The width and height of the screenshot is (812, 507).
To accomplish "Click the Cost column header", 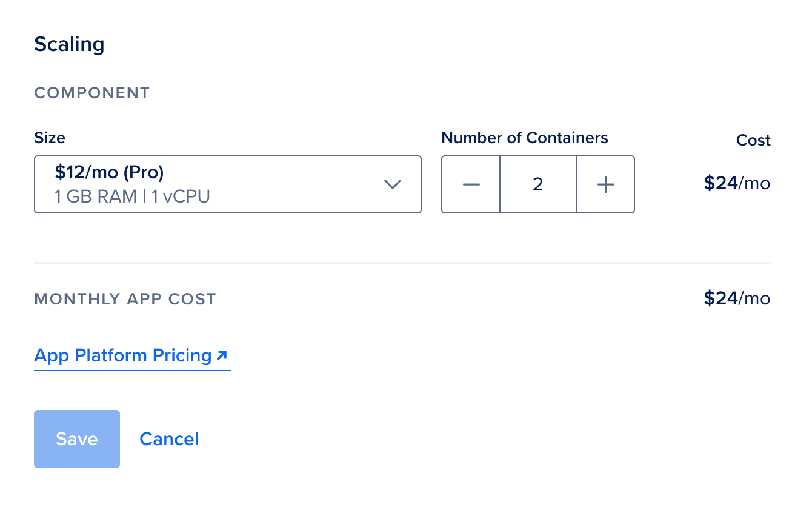I will 753,140.
